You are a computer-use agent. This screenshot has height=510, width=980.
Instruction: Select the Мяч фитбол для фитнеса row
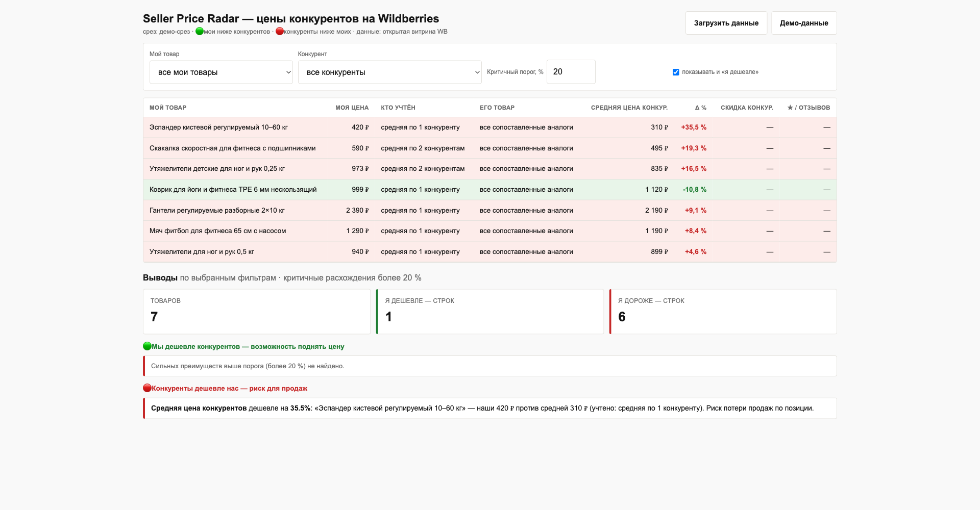[490, 231]
